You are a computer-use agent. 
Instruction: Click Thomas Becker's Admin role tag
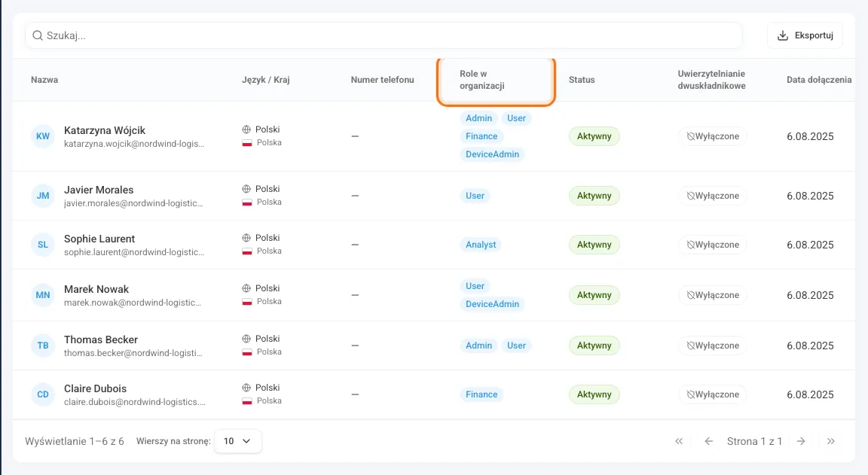(x=479, y=346)
